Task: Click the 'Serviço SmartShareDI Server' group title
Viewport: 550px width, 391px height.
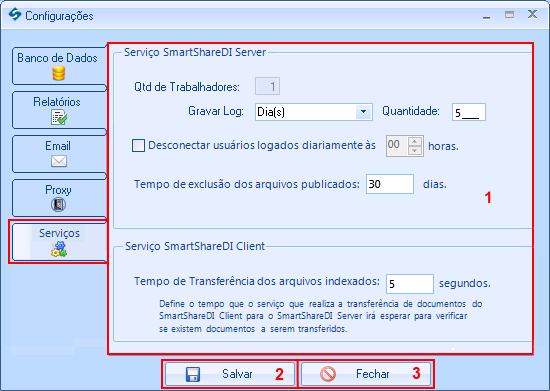Action: click(195, 52)
